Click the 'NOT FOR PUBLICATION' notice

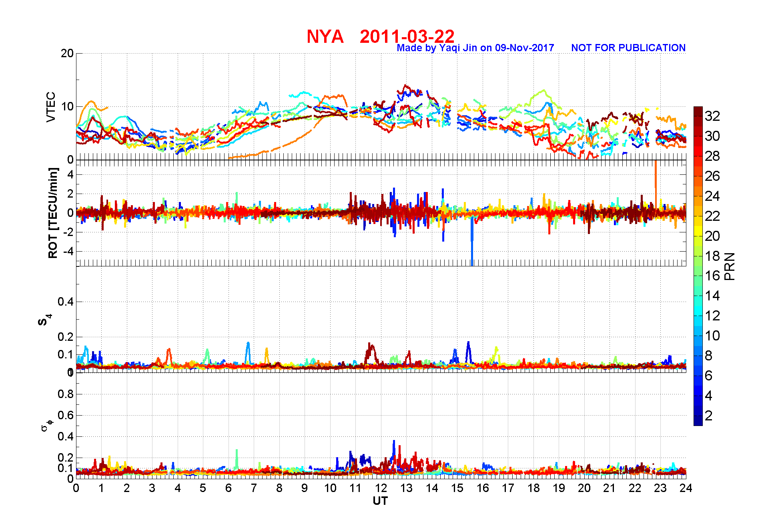click(x=628, y=48)
